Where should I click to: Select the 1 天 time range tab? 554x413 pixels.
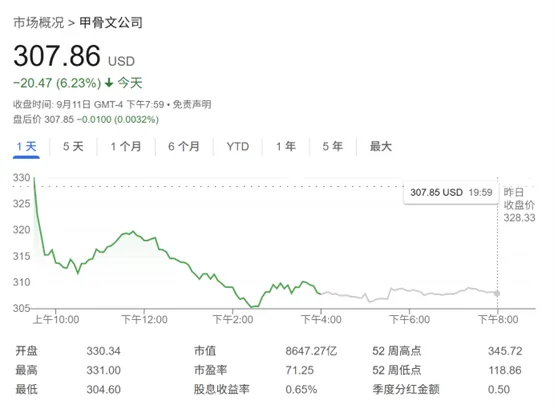26,147
